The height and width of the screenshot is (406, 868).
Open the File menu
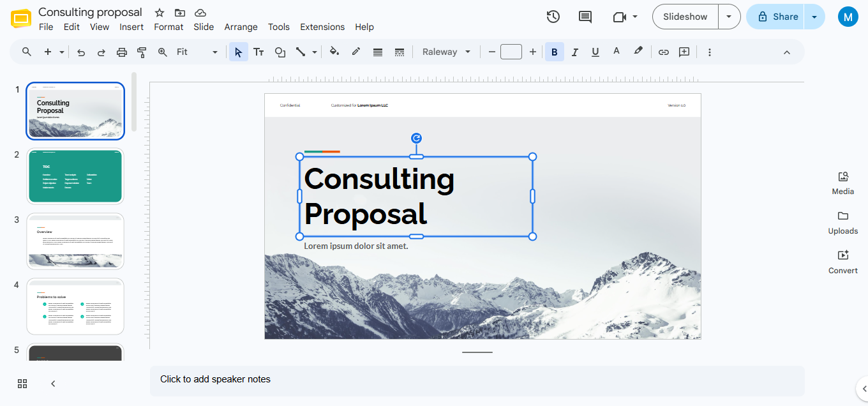pos(46,27)
